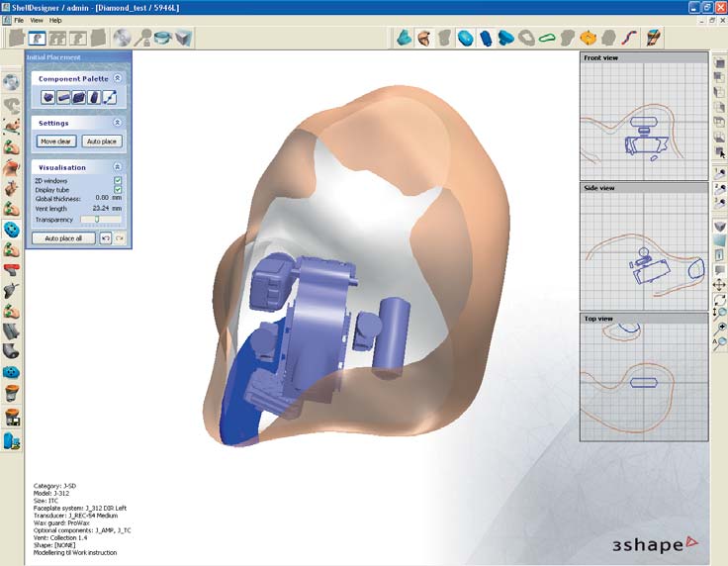The width and height of the screenshot is (728, 566).
Task: Click the green vent loop icon in top toolbar
Action: point(547,38)
